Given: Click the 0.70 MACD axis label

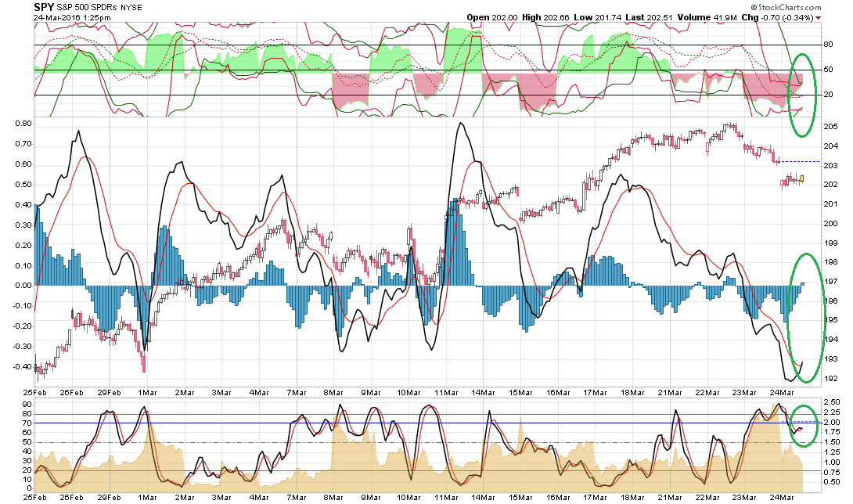Looking at the screenshot, I should pyautogui.click(x=23, y=144).
